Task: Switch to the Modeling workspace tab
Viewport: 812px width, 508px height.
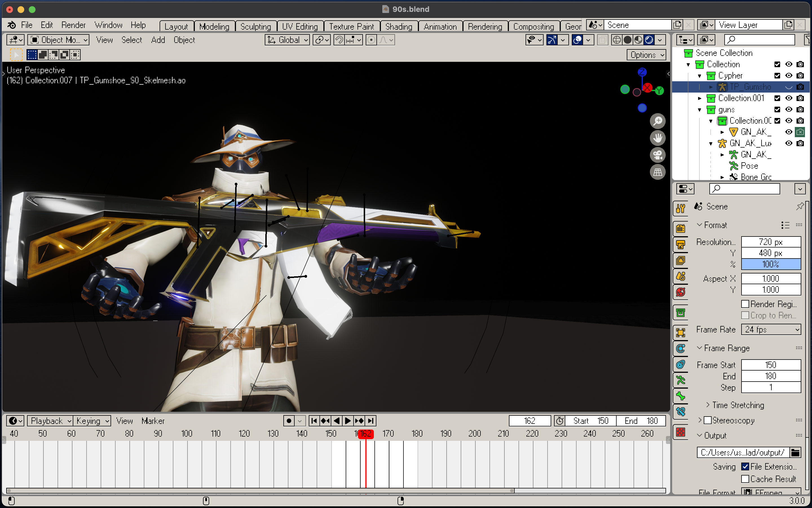Action: pyautogui.click(x=214, y=26)
